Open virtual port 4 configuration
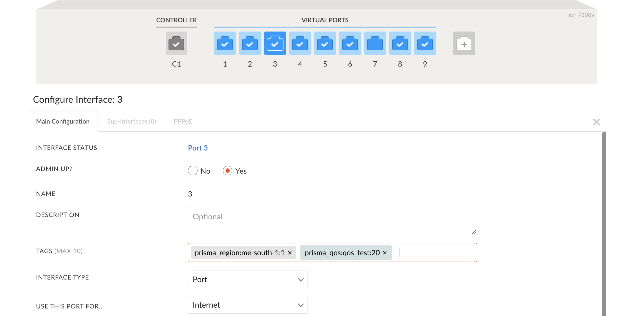This screenshot has height=316, width=644. [300, 43]
